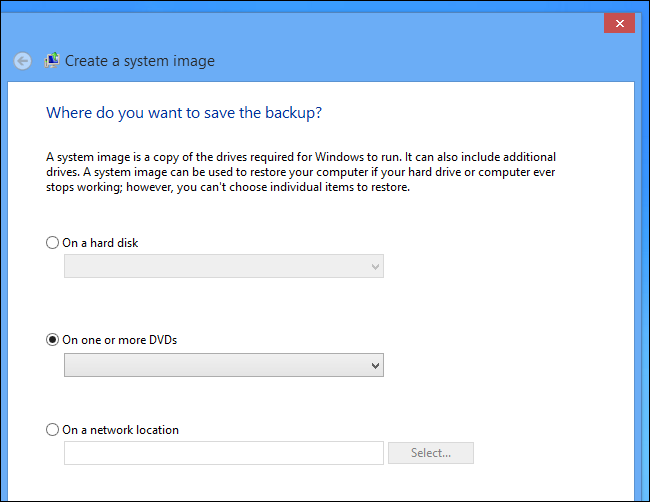
Task: Click the "On a network location" label text
Action: tap(120, 430)
